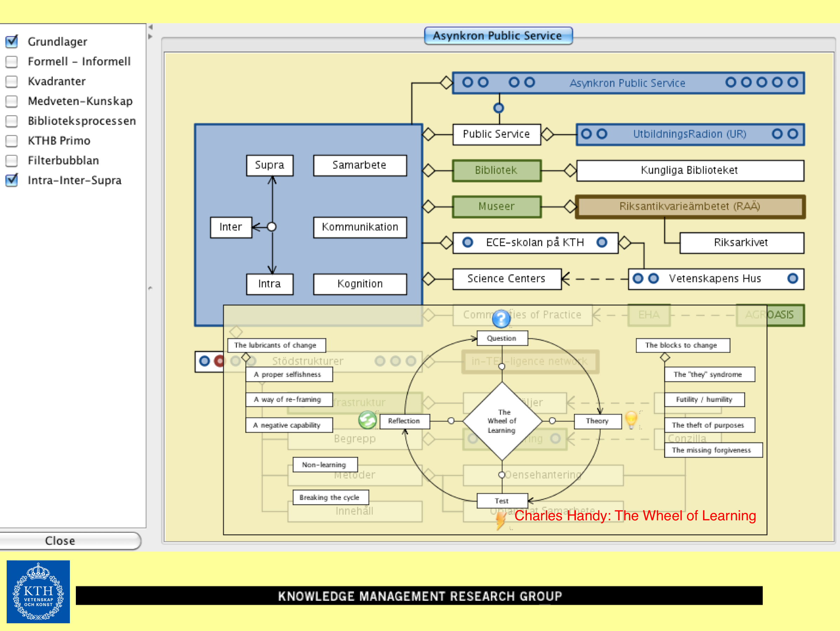Click the blue circle below Asynkron Public Service bar

[x=498, y=108]
